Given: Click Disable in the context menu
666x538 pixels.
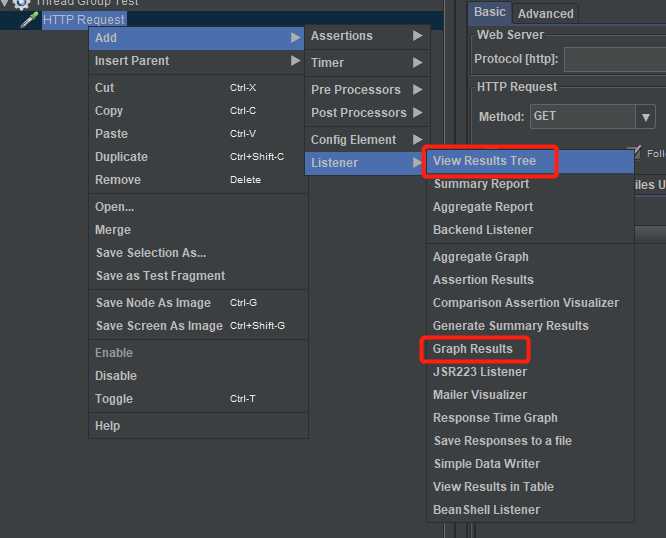Looking at the screenshot, I should 116,376.
